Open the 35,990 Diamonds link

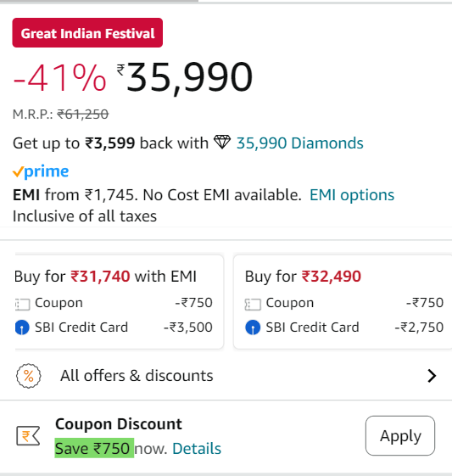coord(299,143)
